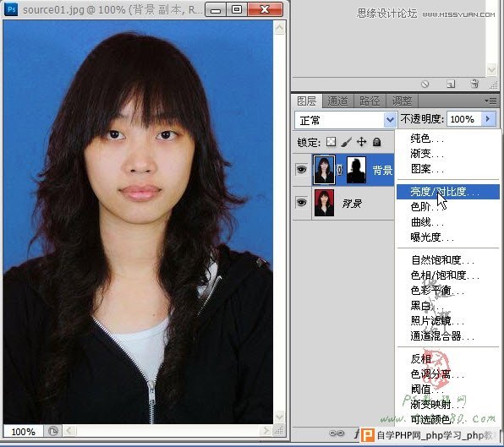Open the 正常 blend mode dropdown
This screenshot has height=447, width=504.
point(346,121)
